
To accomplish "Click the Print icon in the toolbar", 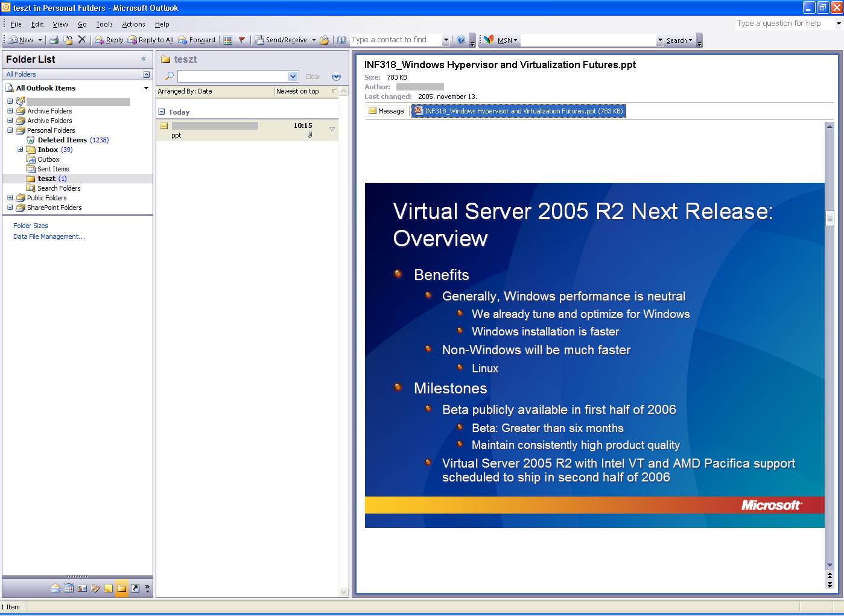I will pos(54,40).
